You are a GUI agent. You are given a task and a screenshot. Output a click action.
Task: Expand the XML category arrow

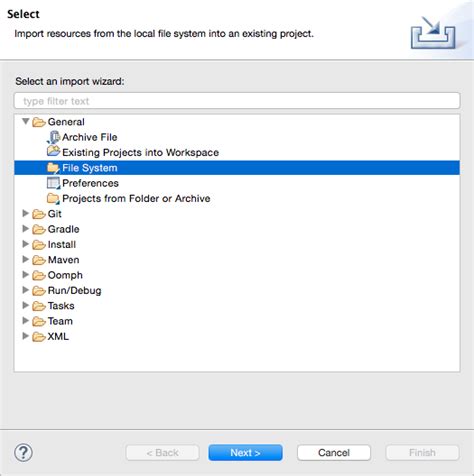click(25, 336)
